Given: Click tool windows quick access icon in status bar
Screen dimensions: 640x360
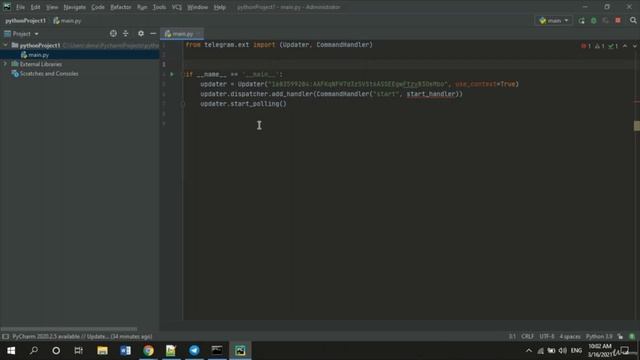Looking at the screenshot, I should [5, 337].
